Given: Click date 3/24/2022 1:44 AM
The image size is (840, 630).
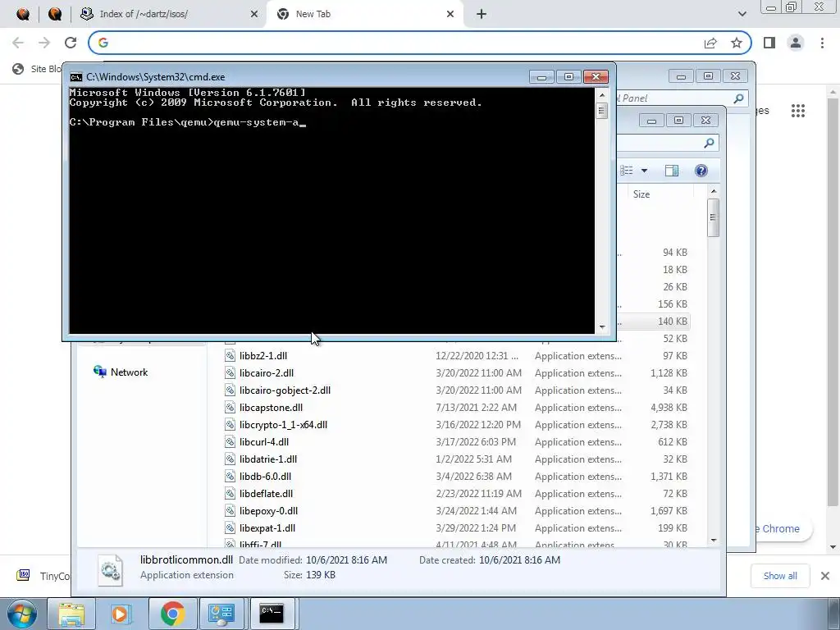Looking at the screenshot, I should [x=476, y=510].
